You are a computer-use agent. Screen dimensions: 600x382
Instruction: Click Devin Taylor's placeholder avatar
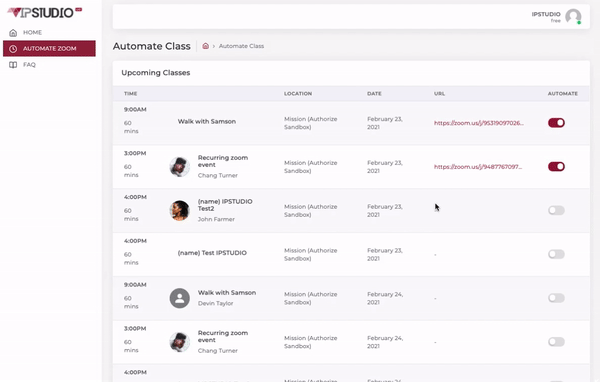pyautogui.click(x=179, y=298)
